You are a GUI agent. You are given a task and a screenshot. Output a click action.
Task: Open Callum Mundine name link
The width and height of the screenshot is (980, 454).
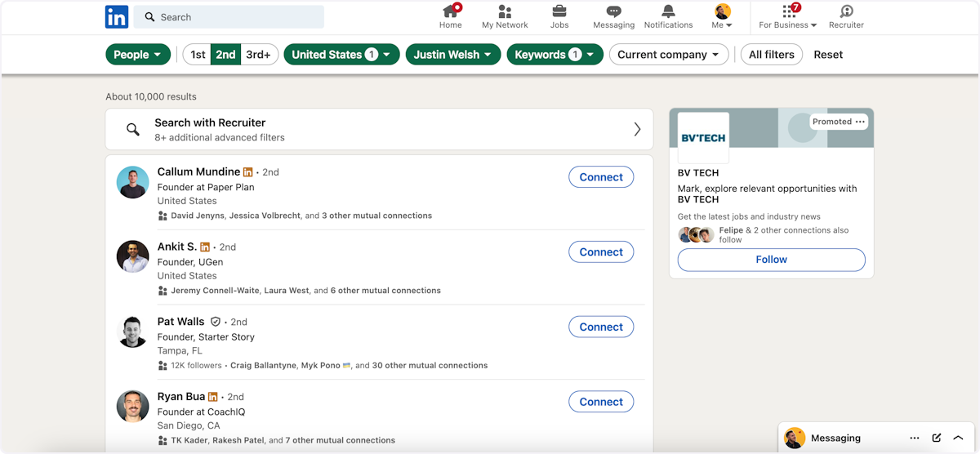point(198,171)
